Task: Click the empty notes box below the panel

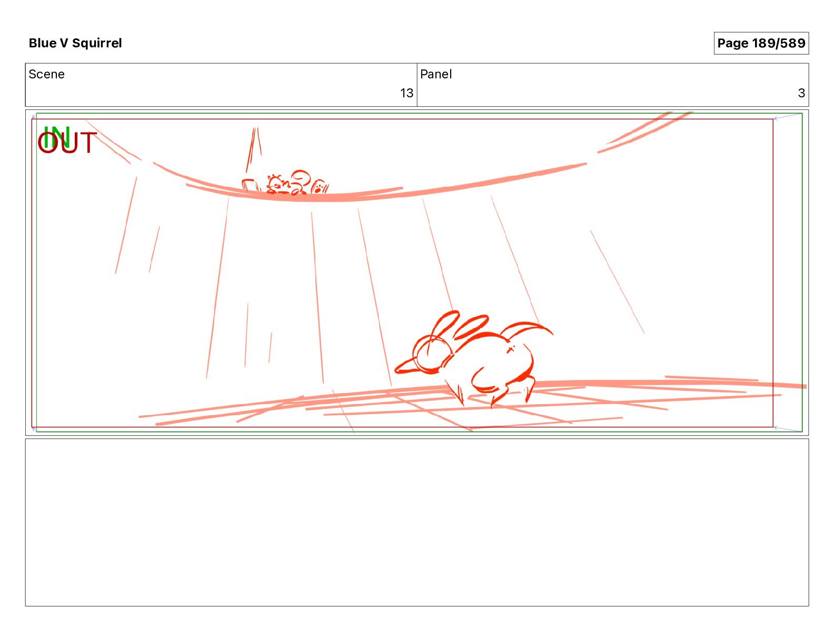Action: click(417, 522)
